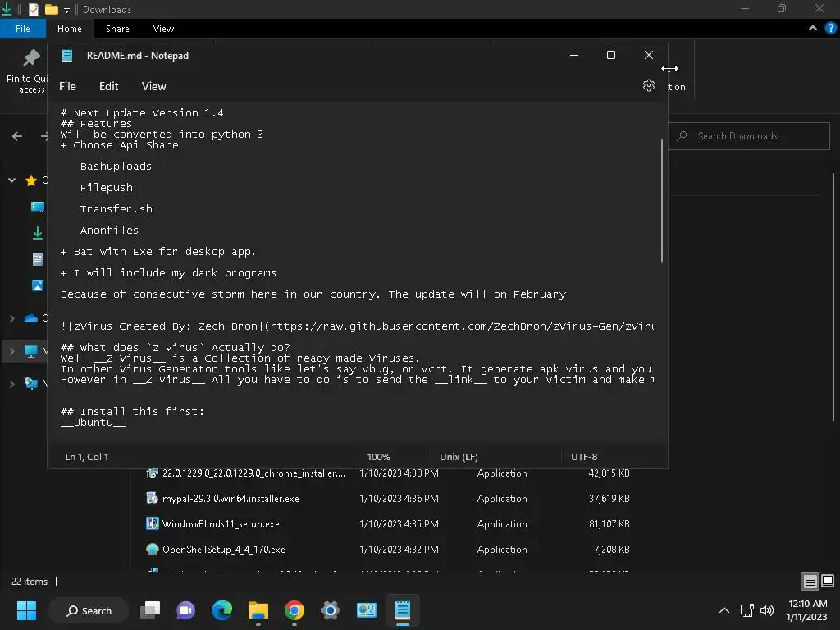The height and width of the screenshot is (630, 840).
Task: Open Google Chrome from taskbar
Action: (x=294, y=610)
